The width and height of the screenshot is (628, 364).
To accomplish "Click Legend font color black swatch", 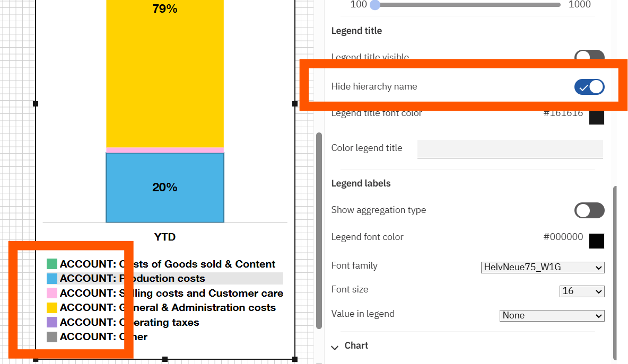I will pos(597,241).
